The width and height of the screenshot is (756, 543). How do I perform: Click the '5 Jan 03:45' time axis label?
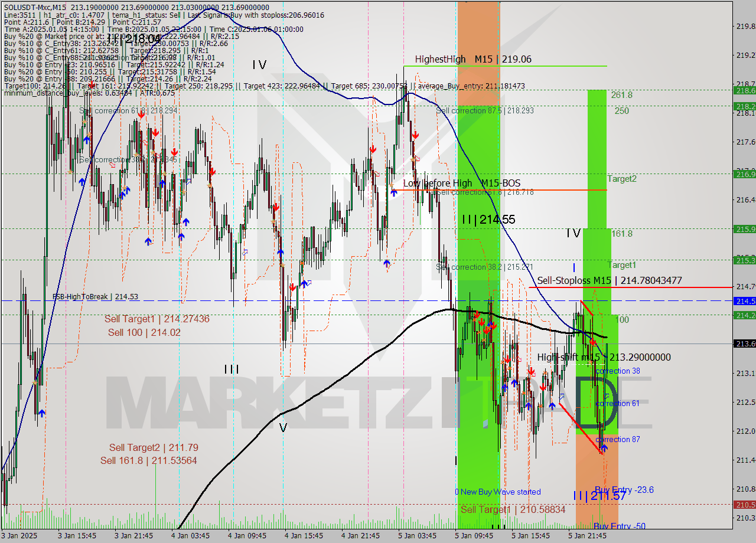coord(417,535)
